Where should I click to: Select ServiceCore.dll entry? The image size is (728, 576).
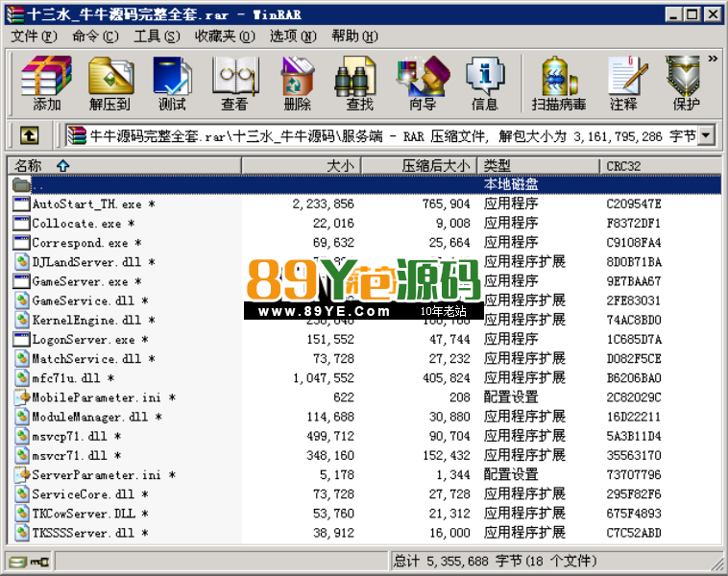tap(84, 494)
